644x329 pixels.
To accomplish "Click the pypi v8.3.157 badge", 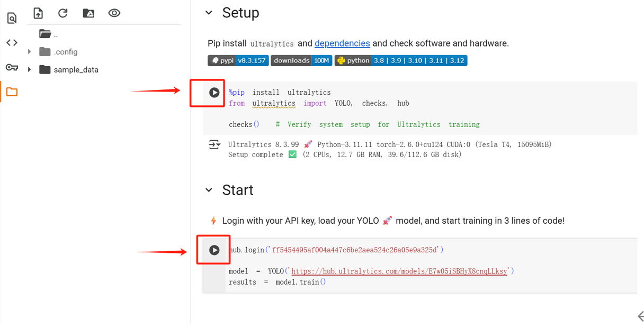I will 238,61.
